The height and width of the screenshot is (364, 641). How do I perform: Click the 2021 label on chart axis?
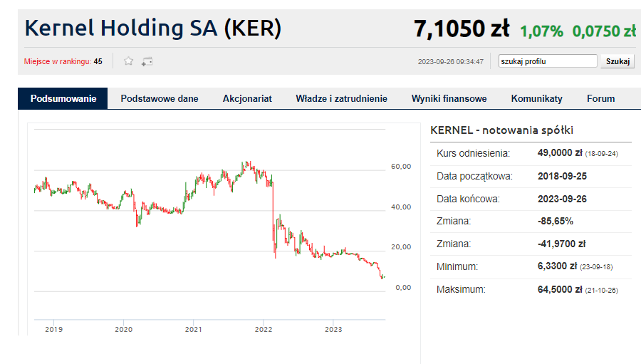[x=193, y=329]
